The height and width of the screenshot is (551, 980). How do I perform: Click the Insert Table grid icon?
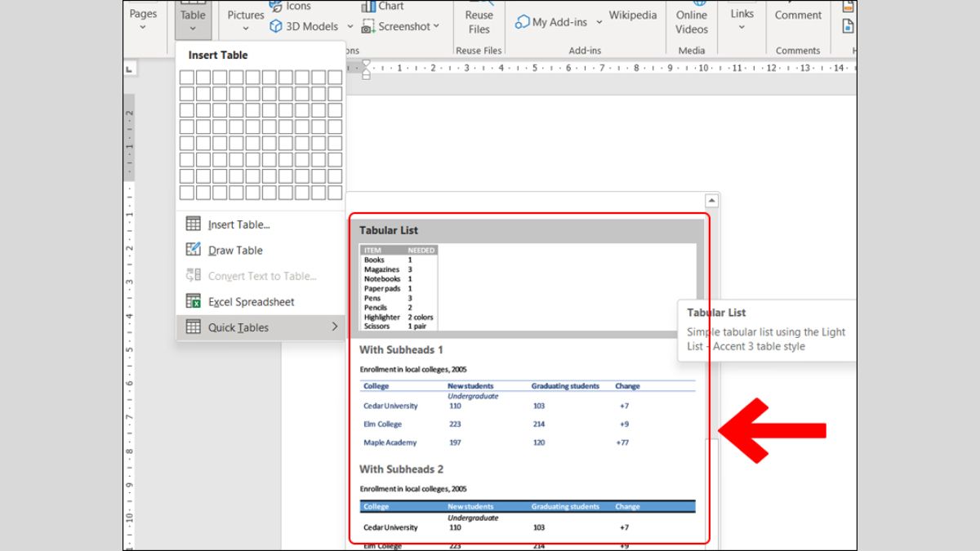(x=194, y=224)
